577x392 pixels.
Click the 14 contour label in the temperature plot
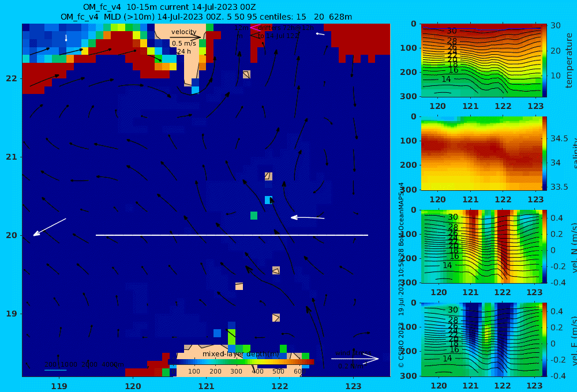446,79
